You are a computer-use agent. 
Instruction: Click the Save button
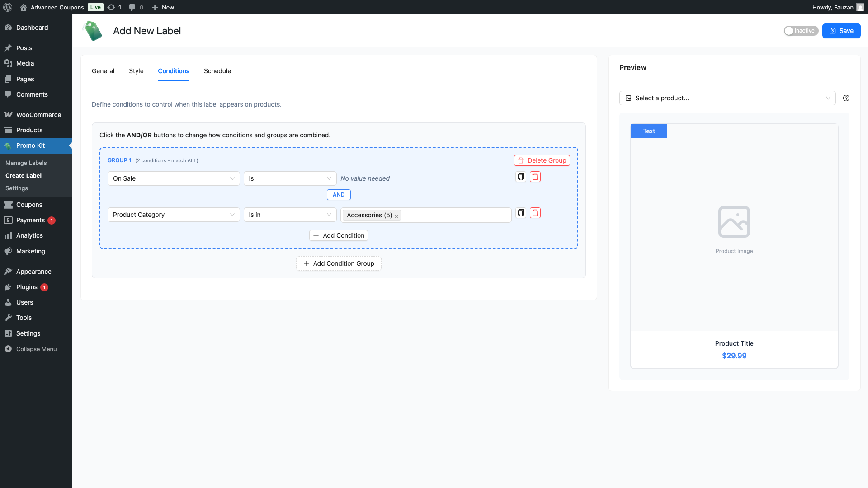tap(841, 31)
